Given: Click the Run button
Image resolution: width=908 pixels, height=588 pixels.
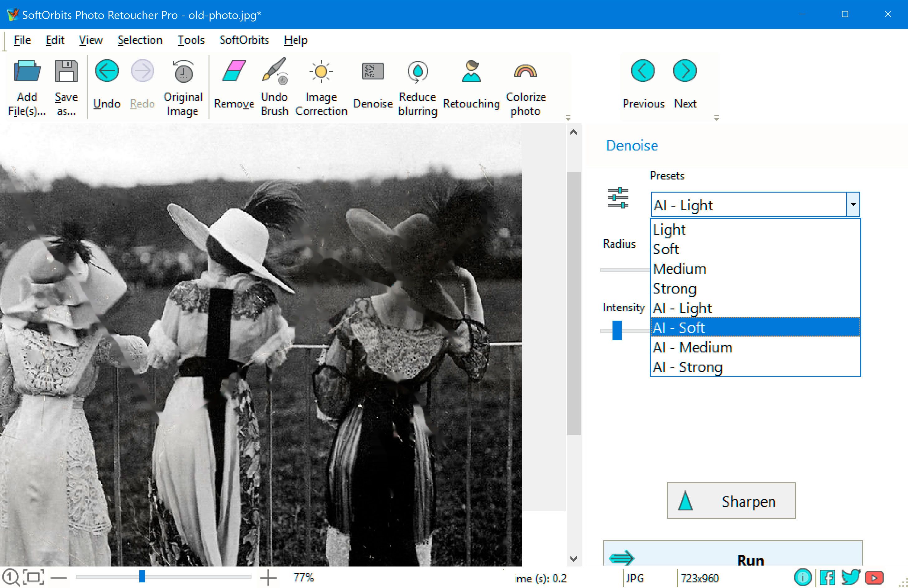Looking at the screenshot, I should (x=733, y=553).
